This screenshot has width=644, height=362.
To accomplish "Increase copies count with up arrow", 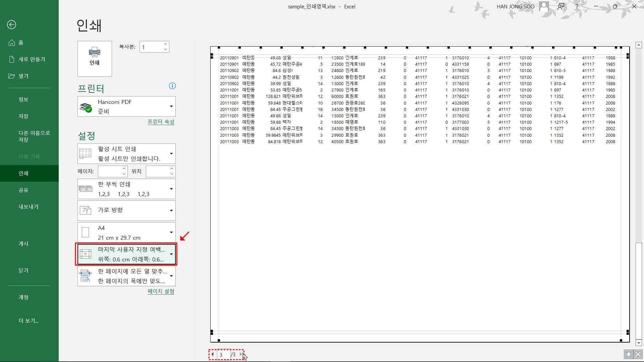I will pos(166,44).
